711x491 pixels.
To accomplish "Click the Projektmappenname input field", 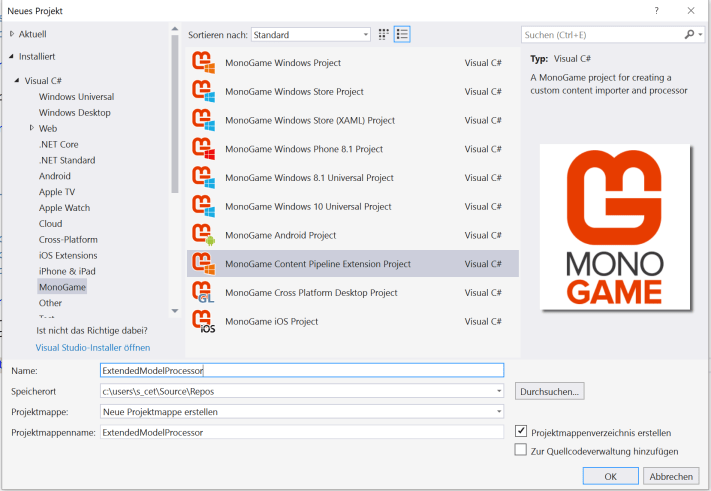I will point(302,432).
